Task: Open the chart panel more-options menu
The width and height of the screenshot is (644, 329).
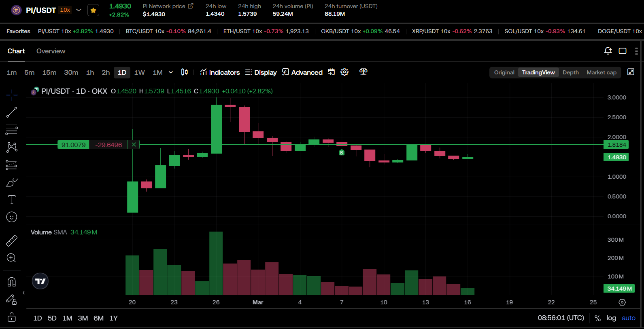Action: click(x=636, y=51)
